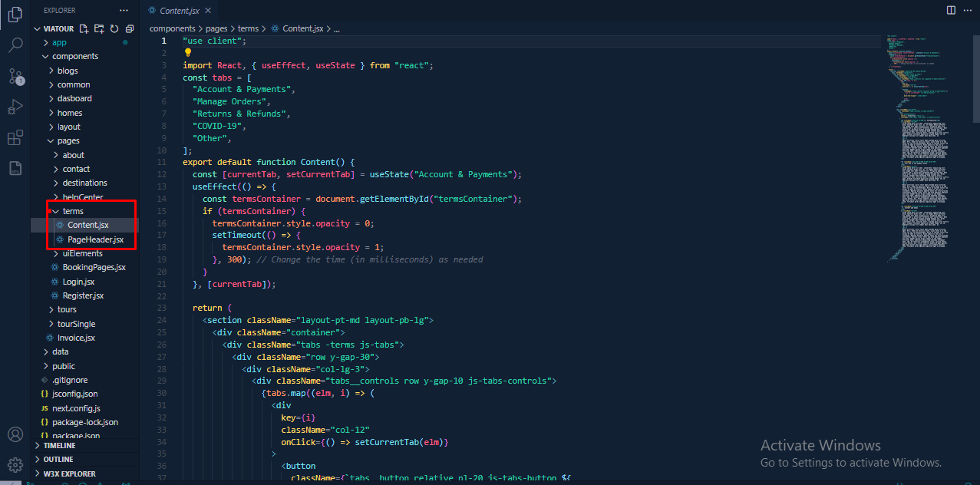Click the pages breadcrumb segment
This screenshot has width=980, height=485.
tap(217, 28)
